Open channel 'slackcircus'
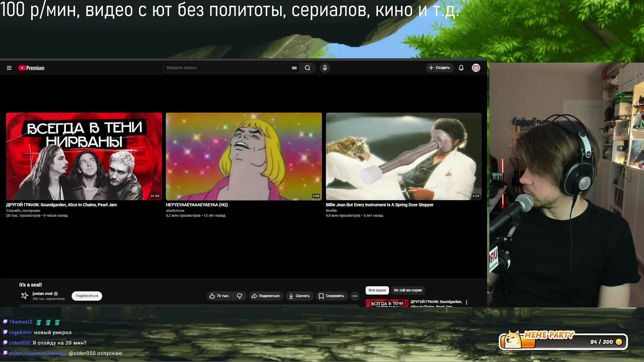The image size is (644, 362). pos(175,211)
